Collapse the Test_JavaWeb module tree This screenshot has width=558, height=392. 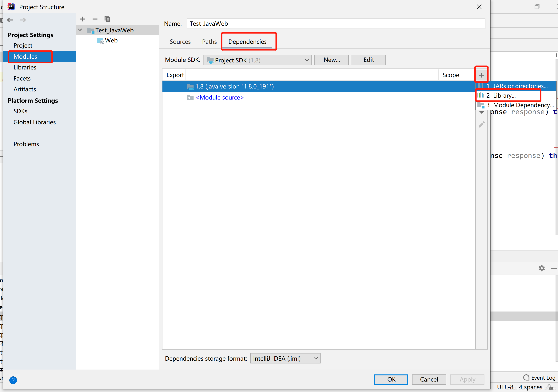80,30
